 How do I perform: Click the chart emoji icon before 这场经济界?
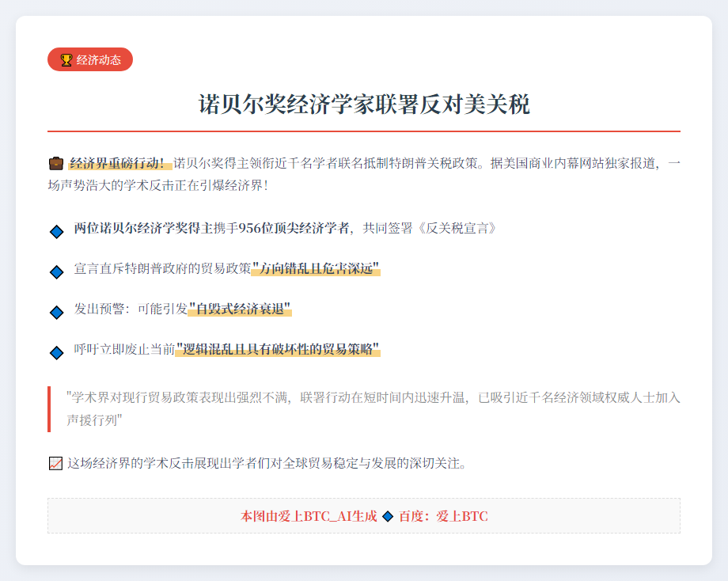pos(55,464)
